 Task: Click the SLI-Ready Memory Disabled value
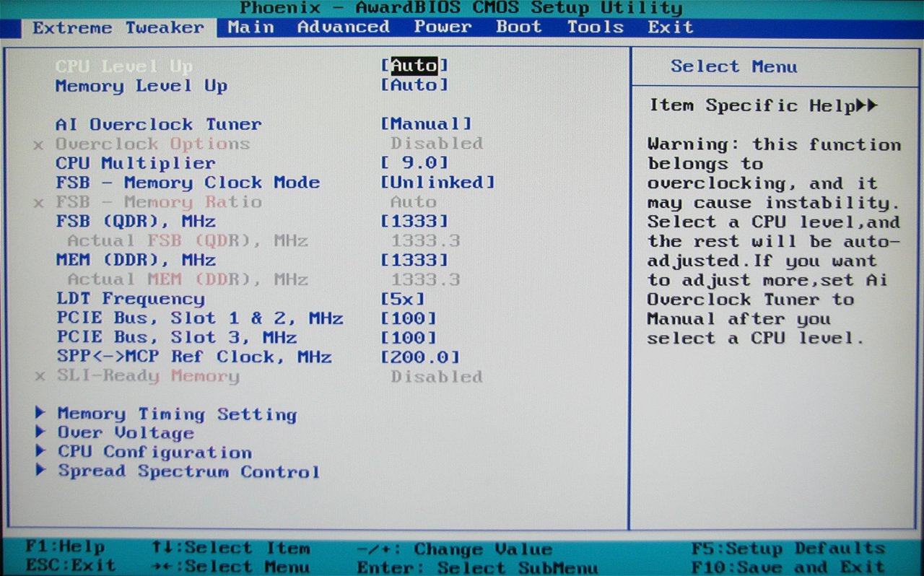click(437, 377)
